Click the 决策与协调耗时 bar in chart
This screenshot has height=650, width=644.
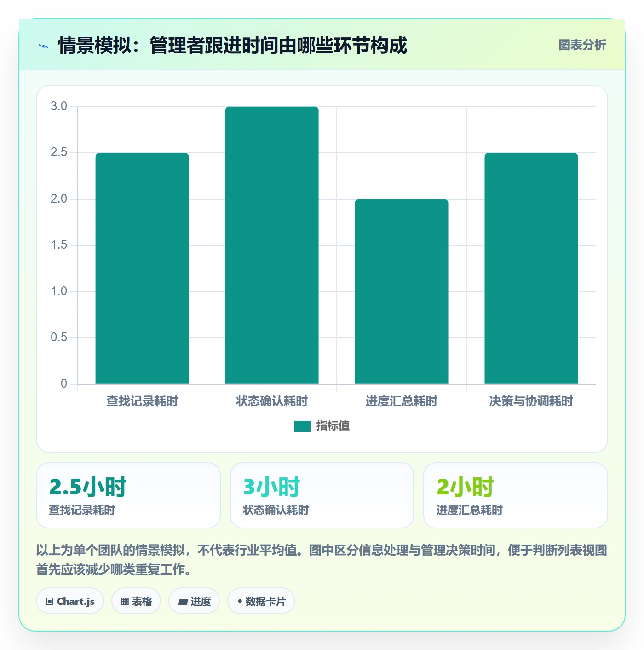pos(531,268)
